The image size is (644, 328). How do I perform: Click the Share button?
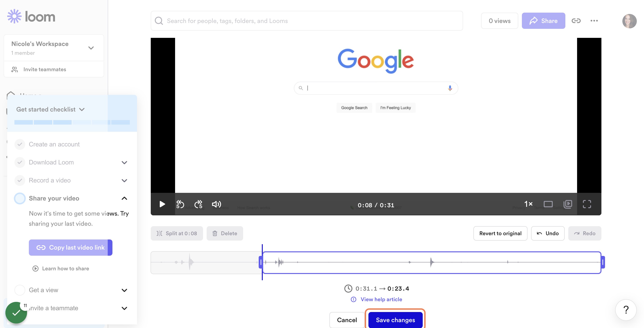543,21
